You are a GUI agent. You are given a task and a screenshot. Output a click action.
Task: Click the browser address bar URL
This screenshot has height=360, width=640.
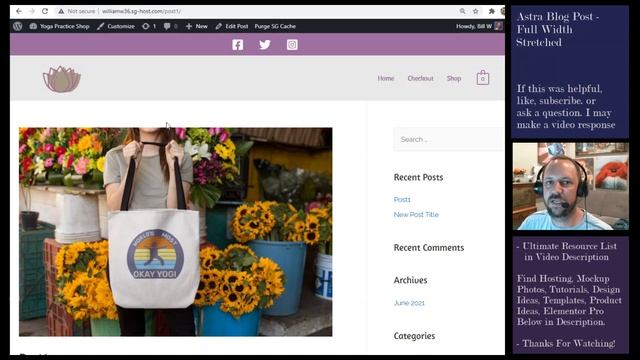141,11
